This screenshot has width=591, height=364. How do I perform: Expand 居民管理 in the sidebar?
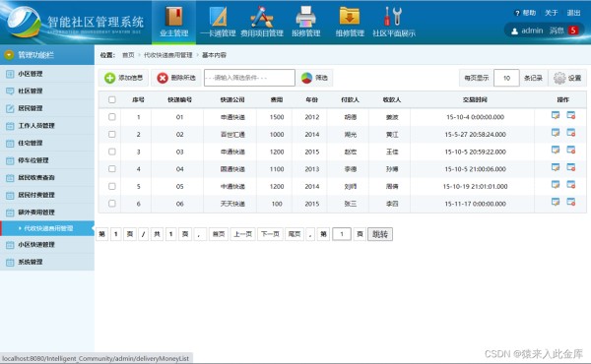coord(47,108)
